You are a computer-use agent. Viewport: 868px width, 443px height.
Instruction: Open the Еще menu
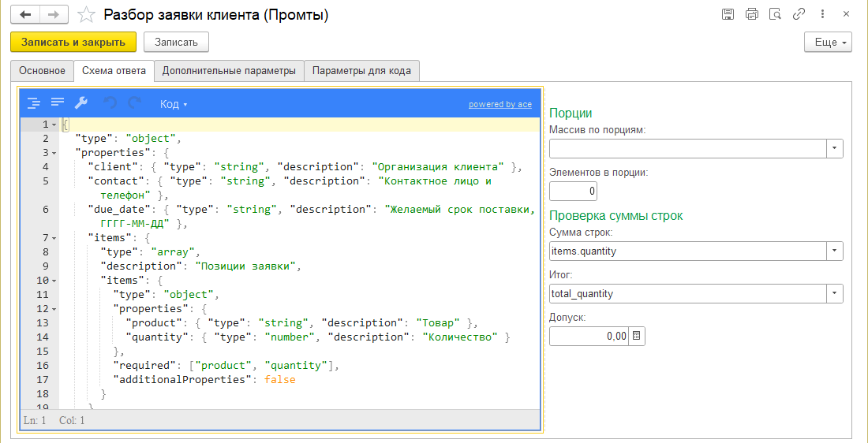(828, 42)
